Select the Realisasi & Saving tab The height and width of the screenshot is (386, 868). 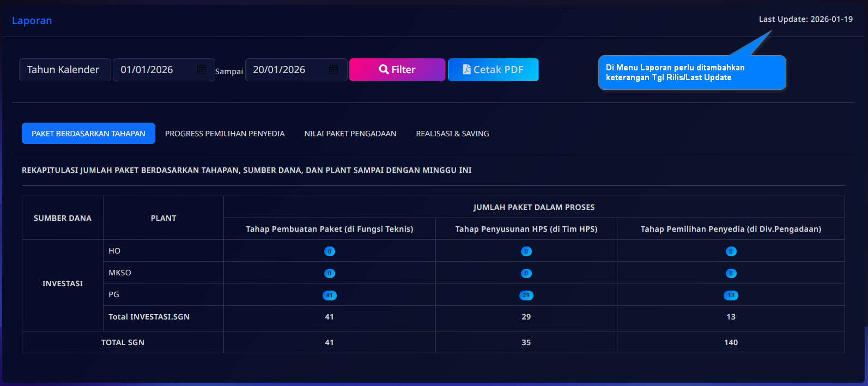coord(452,134)
